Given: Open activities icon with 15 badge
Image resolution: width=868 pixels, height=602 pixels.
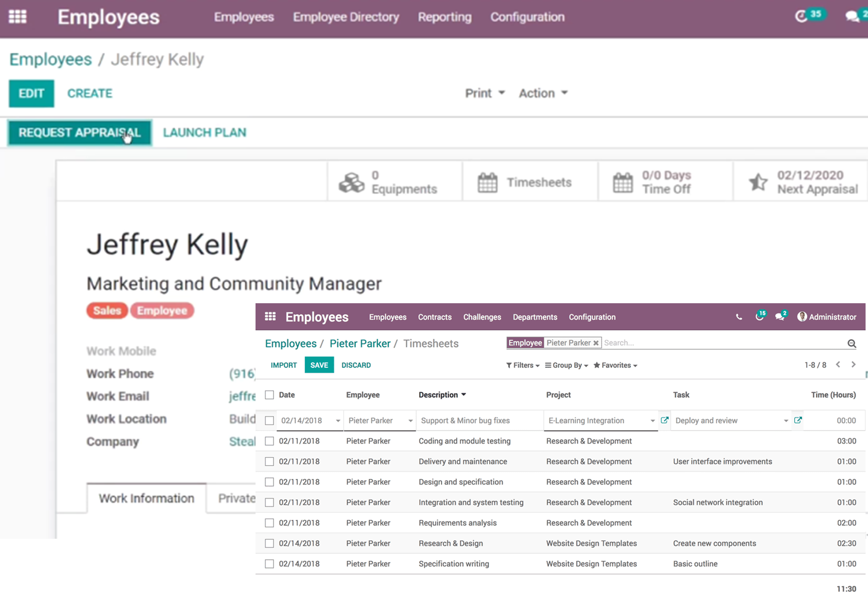Looking at the screenshot, I should tap(759, 317).
